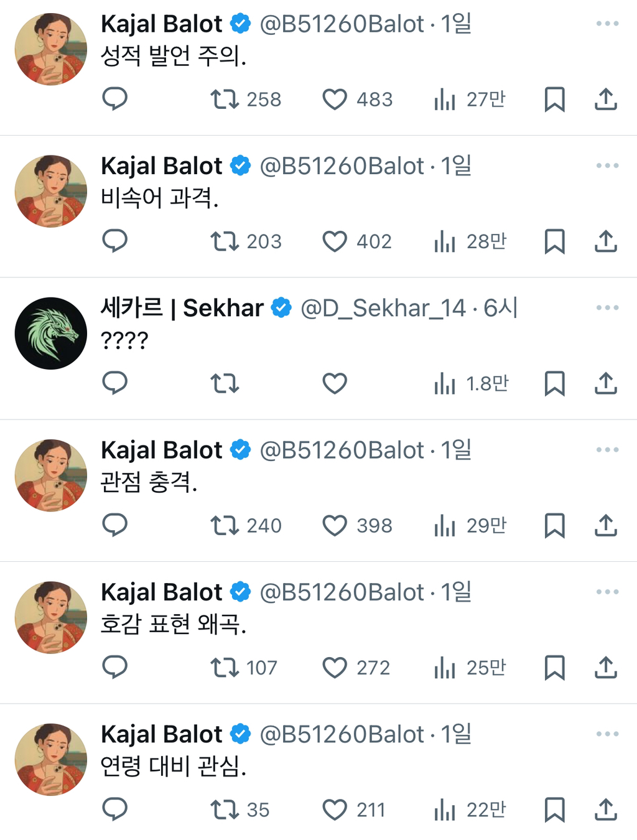Like the 호감 표현 왜곡 tweet
This screenshot has height=840, width=637.
[335, 668]
